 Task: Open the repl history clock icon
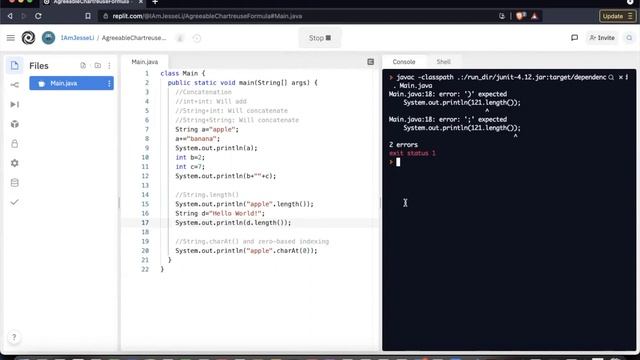click(x=197, y=38)
